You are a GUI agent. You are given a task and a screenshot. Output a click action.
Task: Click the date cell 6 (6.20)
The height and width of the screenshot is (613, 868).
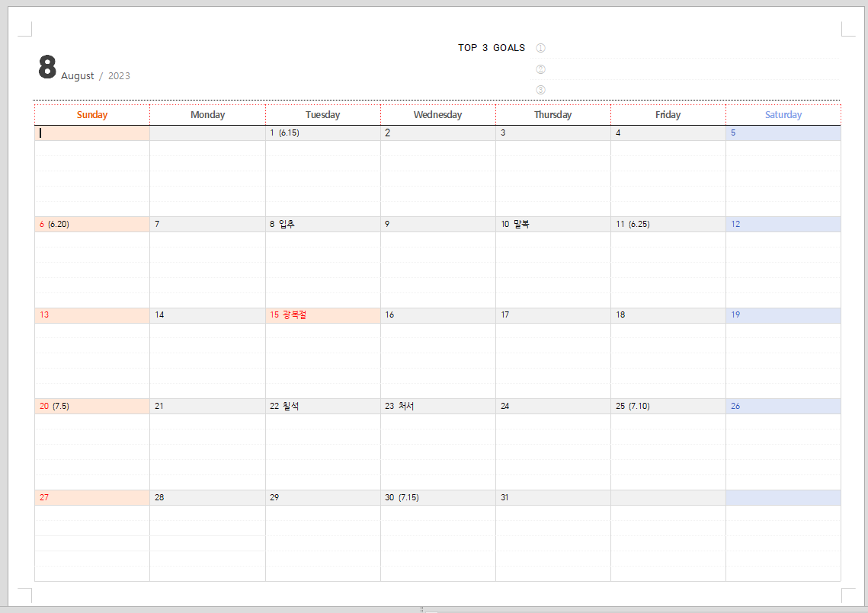tap(92, 224)
